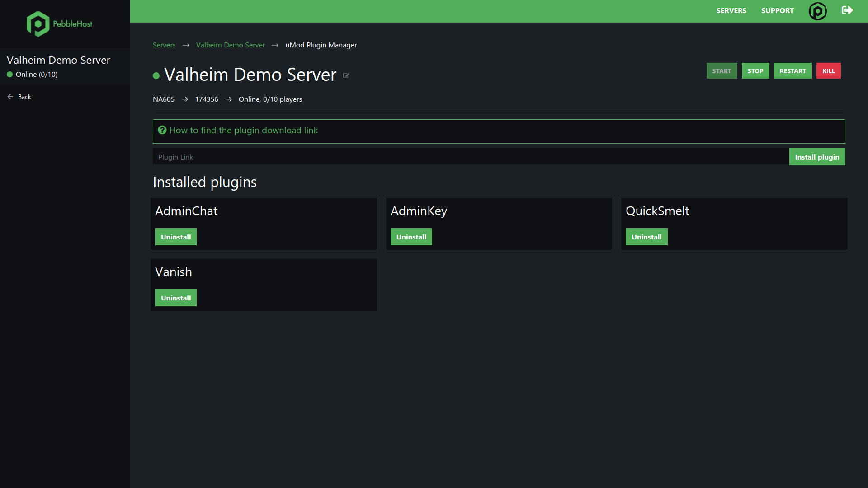Click the Installed plugins heading
This screenshot has width=868, height=488.
(205, 182)
